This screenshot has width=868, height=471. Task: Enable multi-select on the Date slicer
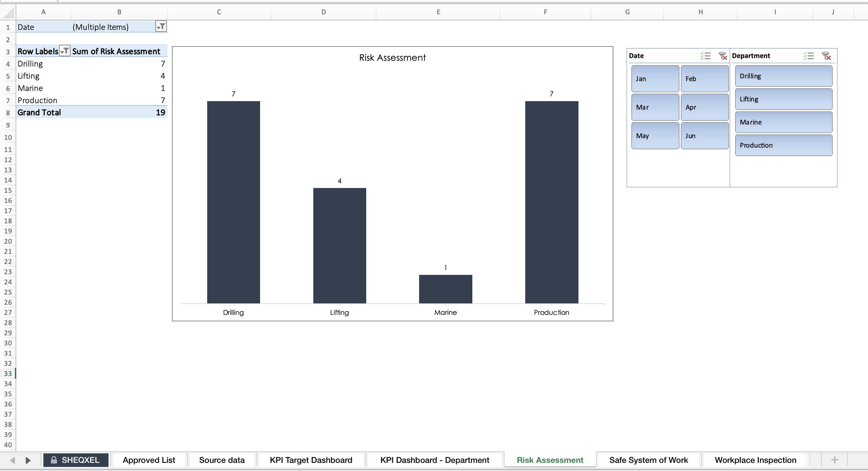[x=705, y=56]
